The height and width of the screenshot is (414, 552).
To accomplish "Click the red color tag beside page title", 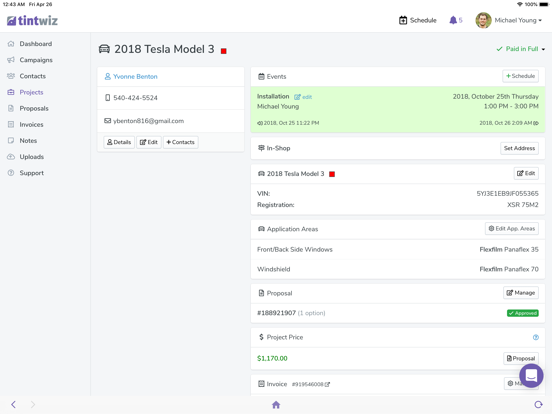I will pos(224,51).
